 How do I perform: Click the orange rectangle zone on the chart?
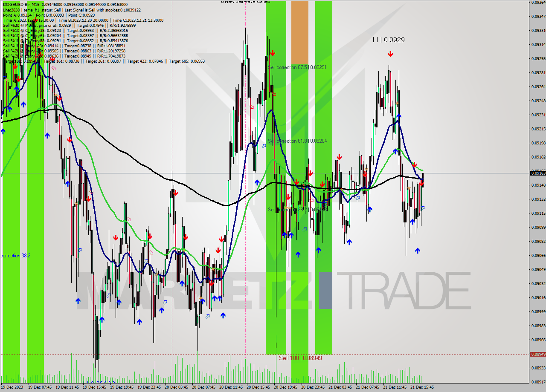(x=299, y=32)
